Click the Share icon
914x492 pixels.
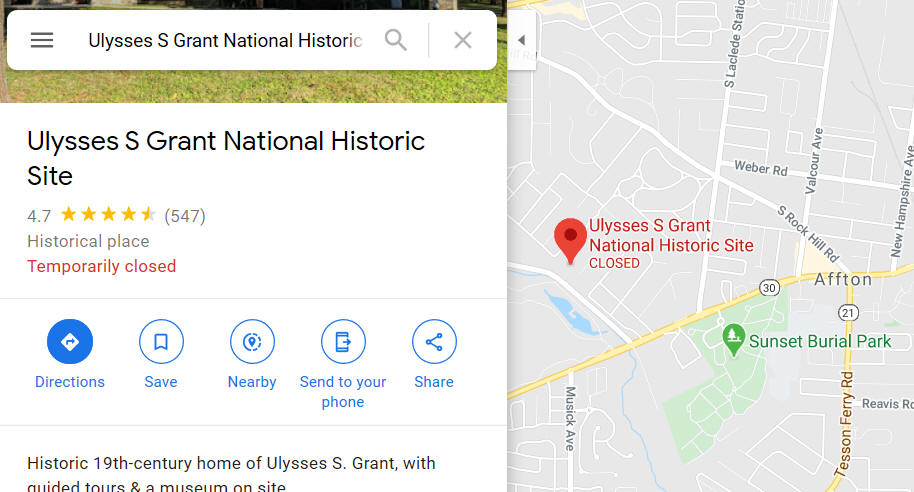tap(434, 342)
